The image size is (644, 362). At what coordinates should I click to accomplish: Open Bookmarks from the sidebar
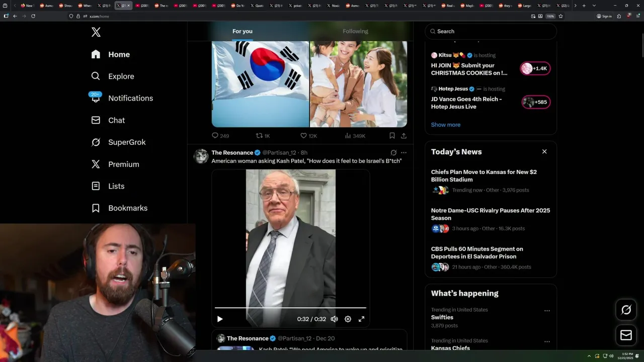click(120, 208)
